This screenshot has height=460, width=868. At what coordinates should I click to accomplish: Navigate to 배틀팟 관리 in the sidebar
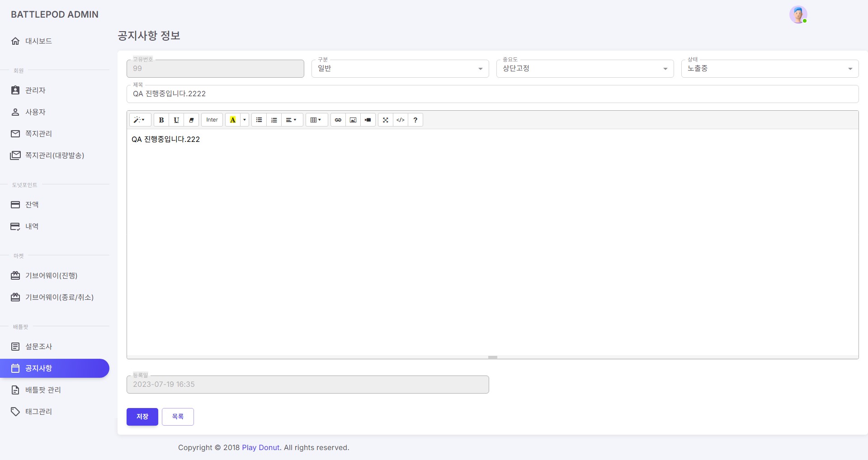(x=43, y=390)
